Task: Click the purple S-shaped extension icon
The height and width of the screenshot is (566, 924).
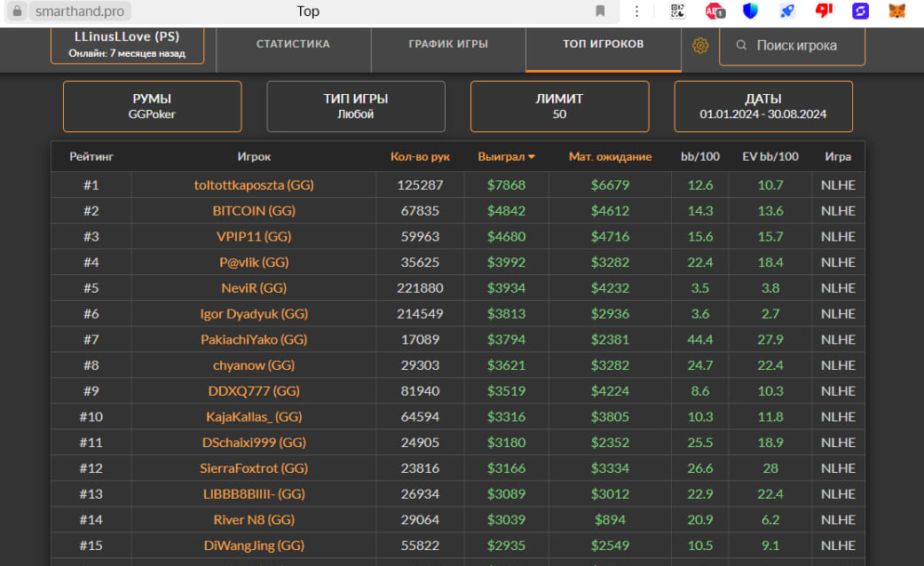Action: point(860,12)
